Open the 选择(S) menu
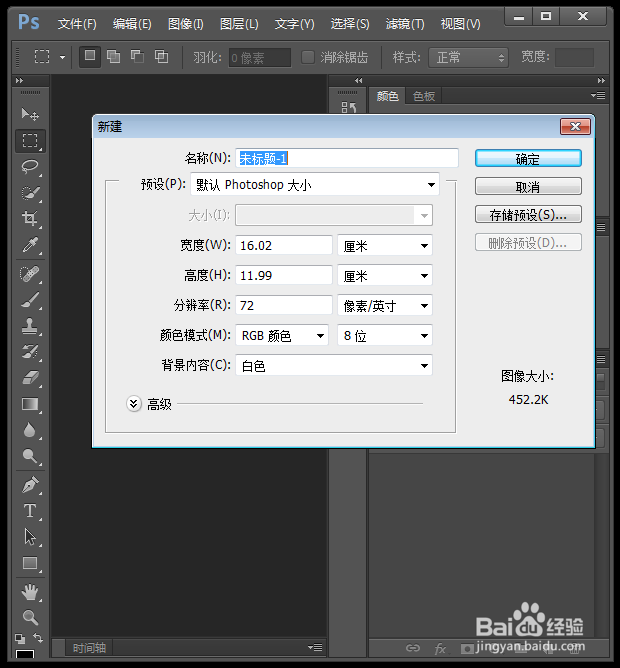The width and height of the screenshot is (620, 668). pos(350,24)
